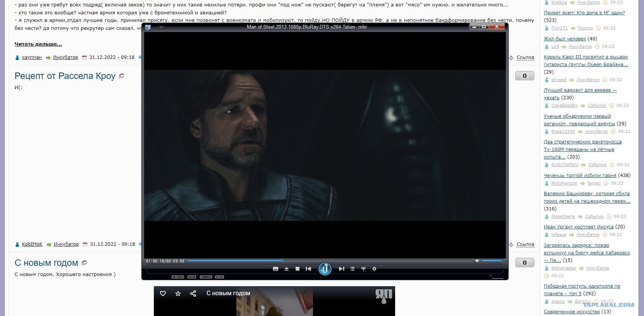Open sidebar user 'Filin271' profile
644x316 pixels.
pyautogui.click(x=559, y=28)
